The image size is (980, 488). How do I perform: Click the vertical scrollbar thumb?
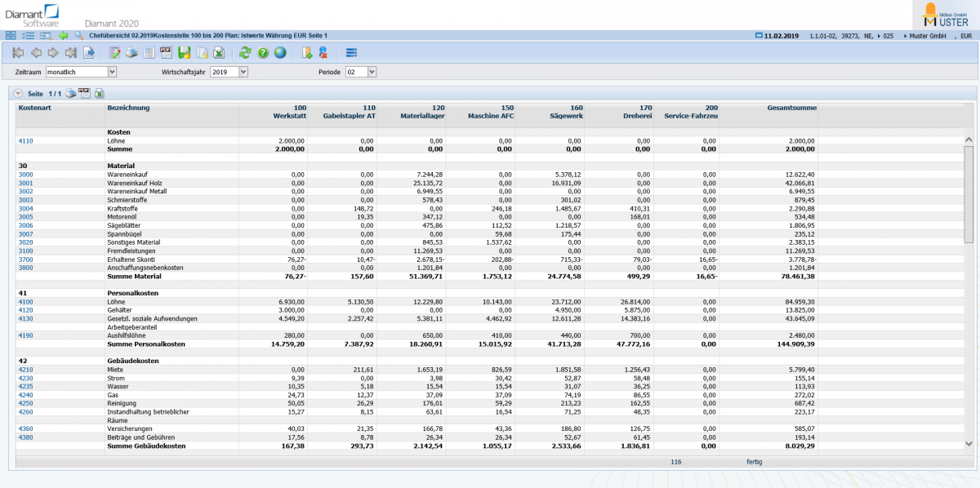click(969, 194)
